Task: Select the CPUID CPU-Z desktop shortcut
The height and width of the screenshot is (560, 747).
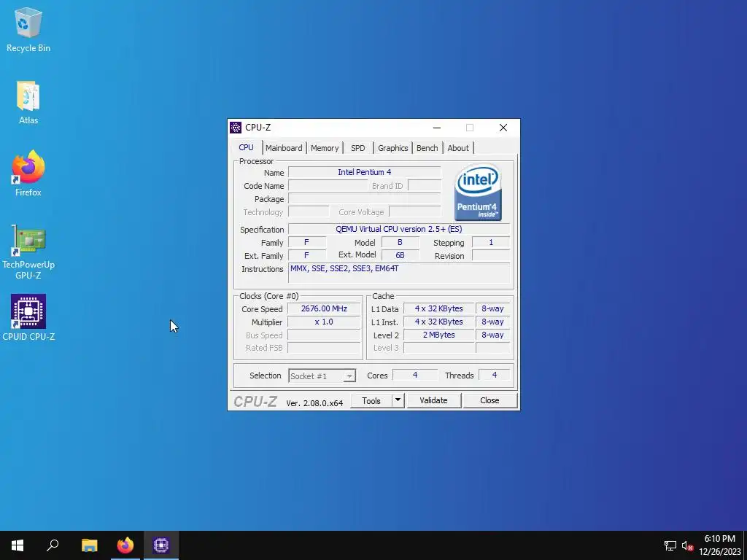Action: point(28,318)
